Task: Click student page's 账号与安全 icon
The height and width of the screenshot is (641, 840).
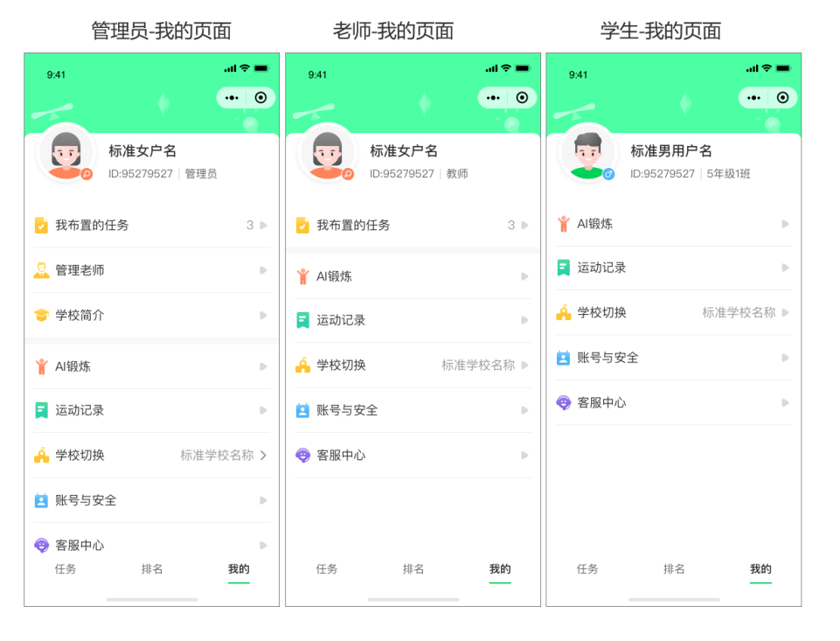Action: 564,358
